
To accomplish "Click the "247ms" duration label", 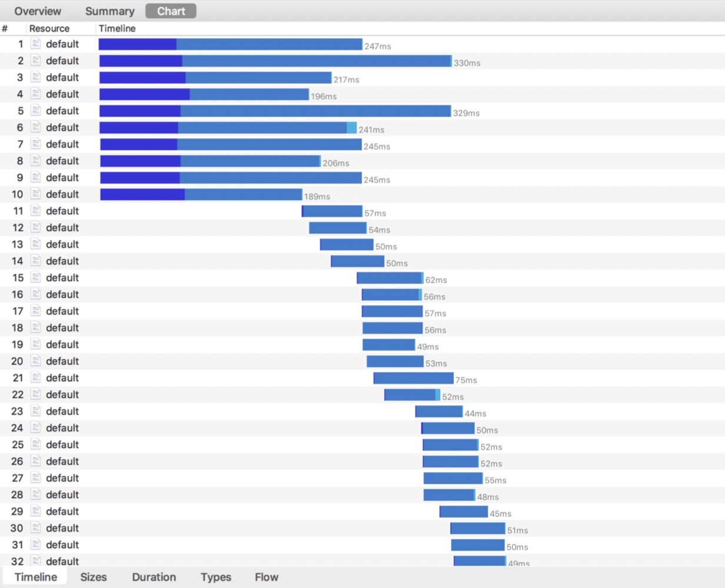I will (377, 46).
